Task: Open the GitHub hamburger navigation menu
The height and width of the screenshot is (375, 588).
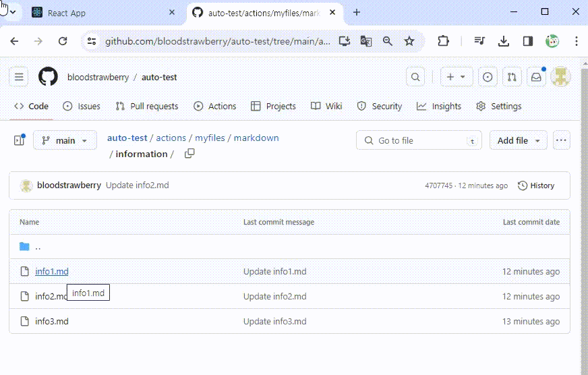Action: (19, 77)
